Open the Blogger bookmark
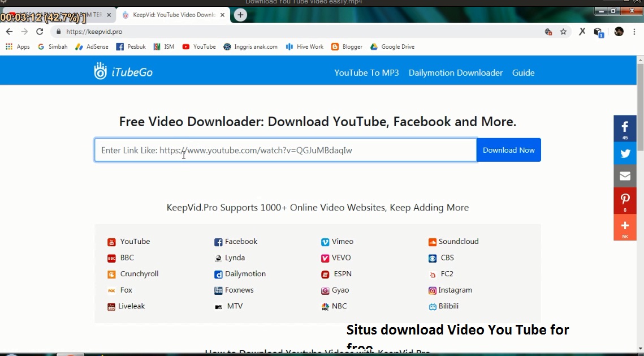This screenshot has height=356, width=644. coord(347,47)
